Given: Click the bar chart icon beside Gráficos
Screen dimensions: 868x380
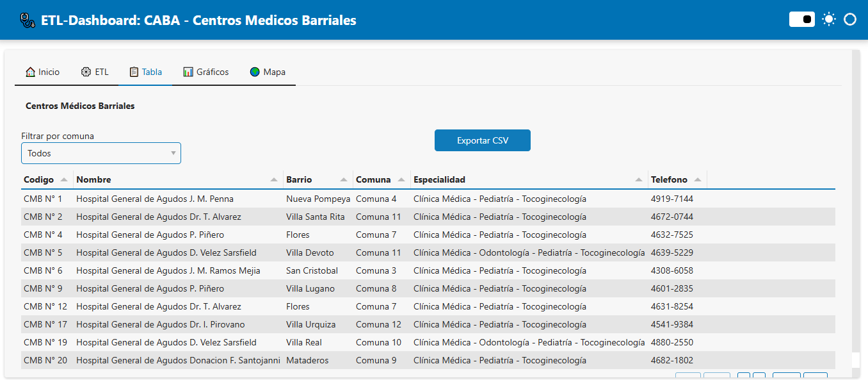Looking at the screenshot, I should tap(188, 72).
